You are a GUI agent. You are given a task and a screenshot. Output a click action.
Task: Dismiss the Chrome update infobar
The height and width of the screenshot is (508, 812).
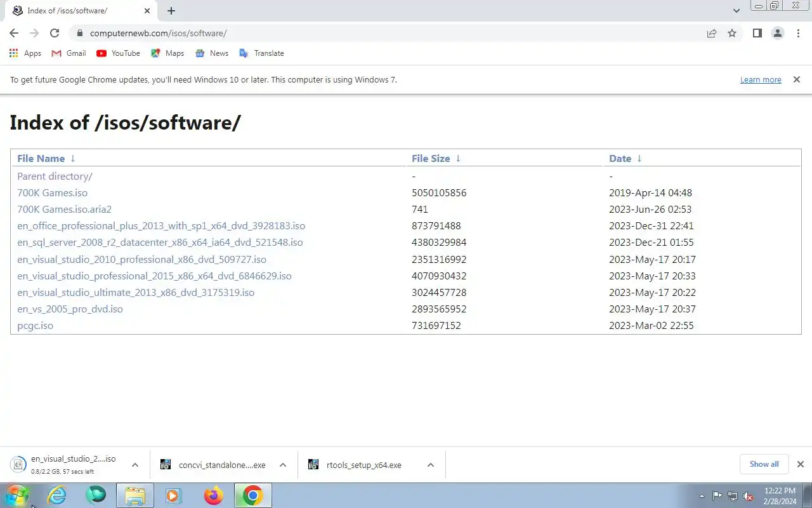[797, 79]
